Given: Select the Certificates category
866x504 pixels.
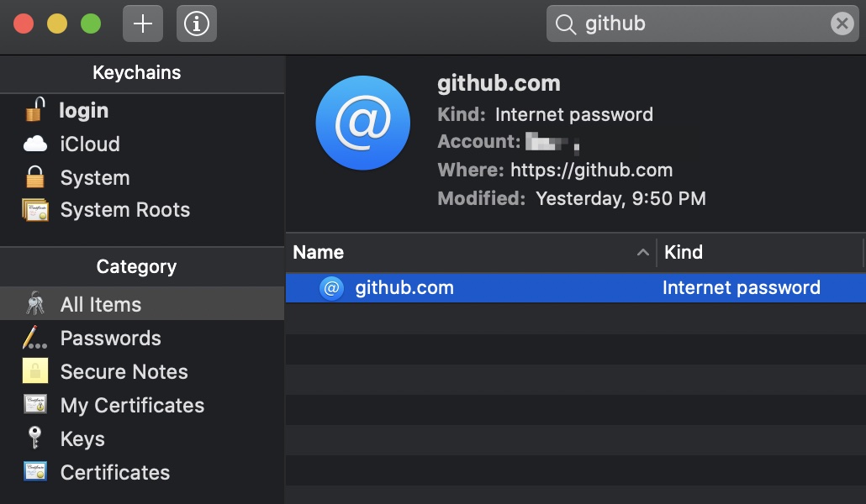Looking at the screenshot, I should [x=115, y=472].
